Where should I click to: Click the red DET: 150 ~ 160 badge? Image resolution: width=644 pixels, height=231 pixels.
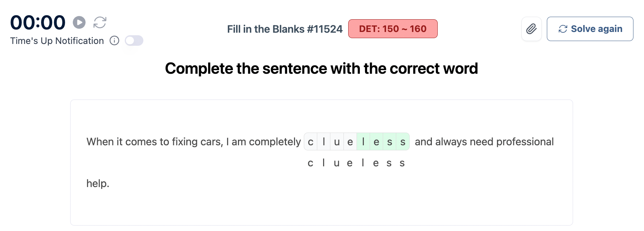click(x=393, y=29)
